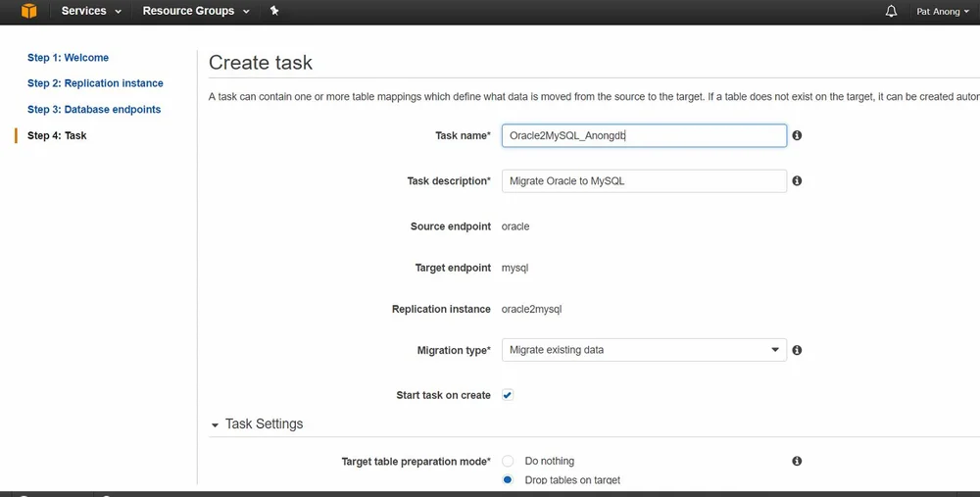Go to Step 2: Replication instance
This screenshot has height=497, width=980.
pos(95,83)
